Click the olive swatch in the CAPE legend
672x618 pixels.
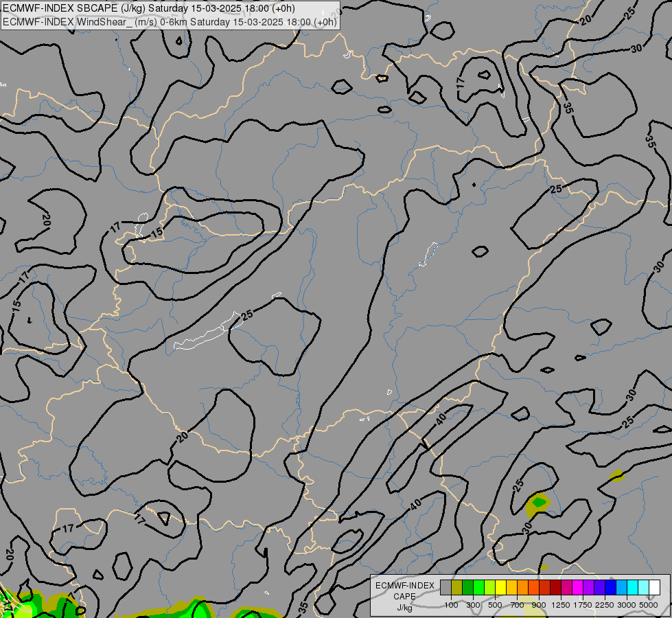[457, 587]
